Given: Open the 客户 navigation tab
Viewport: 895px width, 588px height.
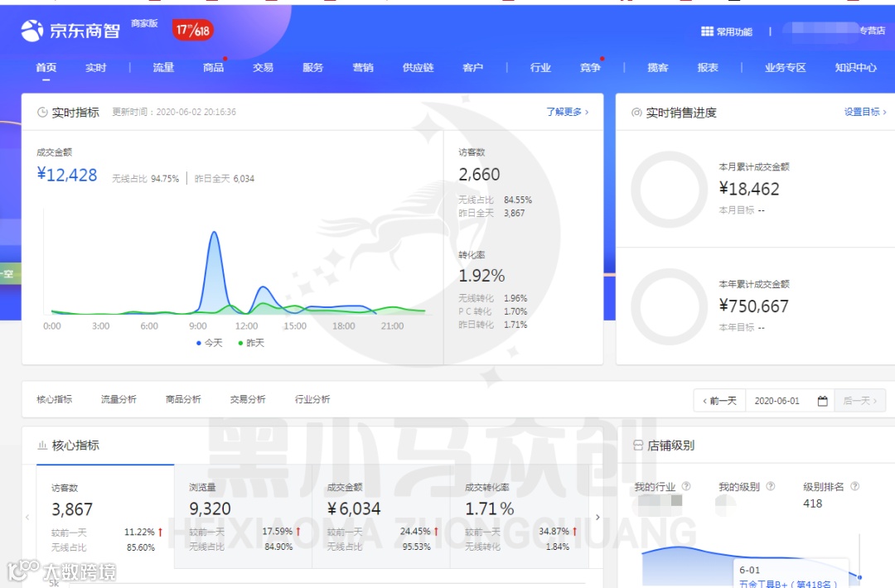Looking at the screenshot, I should point(472,67).
